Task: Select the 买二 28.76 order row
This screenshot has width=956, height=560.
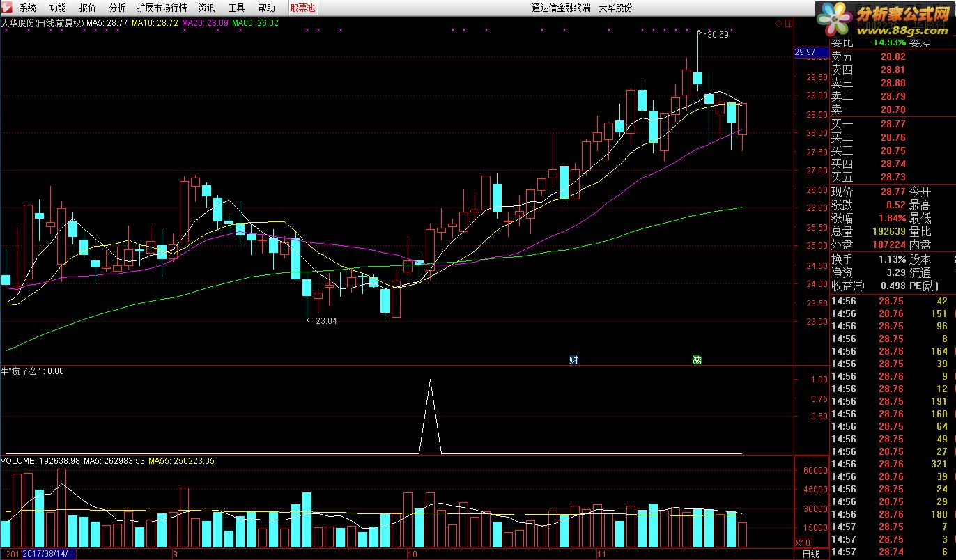Action: [x=893, y=138]
